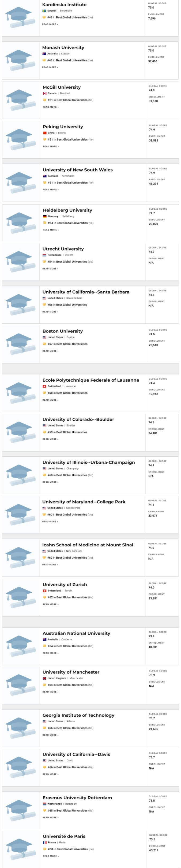Open the Monash University title link
The height and width of the screenshot is (868, 181).
[x=63, y=48]
